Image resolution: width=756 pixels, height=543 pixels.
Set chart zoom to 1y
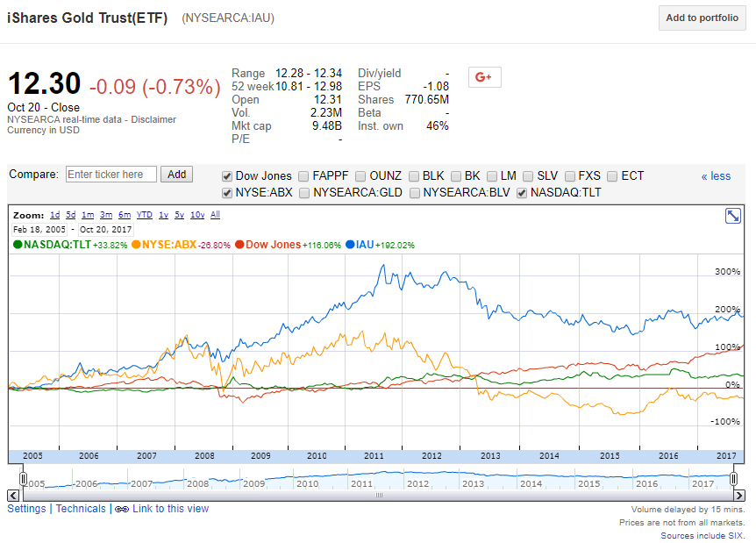click(x=163, y=215)
